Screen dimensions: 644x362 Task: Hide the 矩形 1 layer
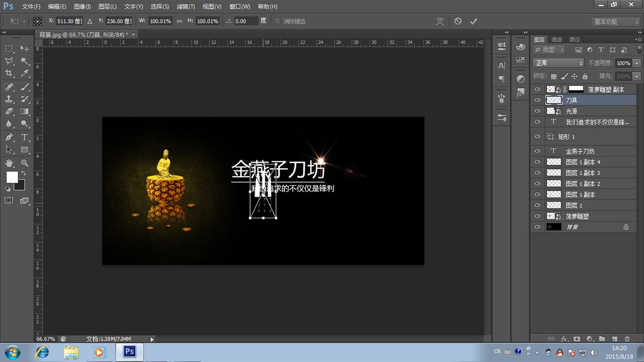click(537, 137)
